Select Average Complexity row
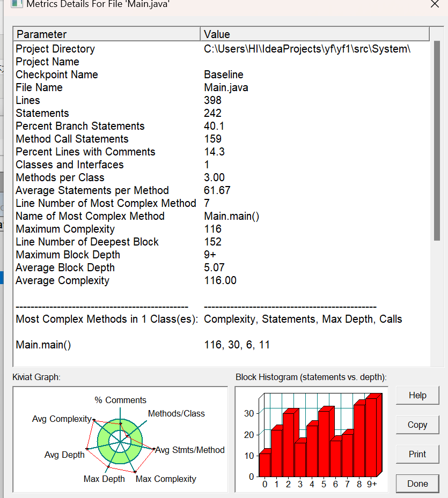 point(221,280)
